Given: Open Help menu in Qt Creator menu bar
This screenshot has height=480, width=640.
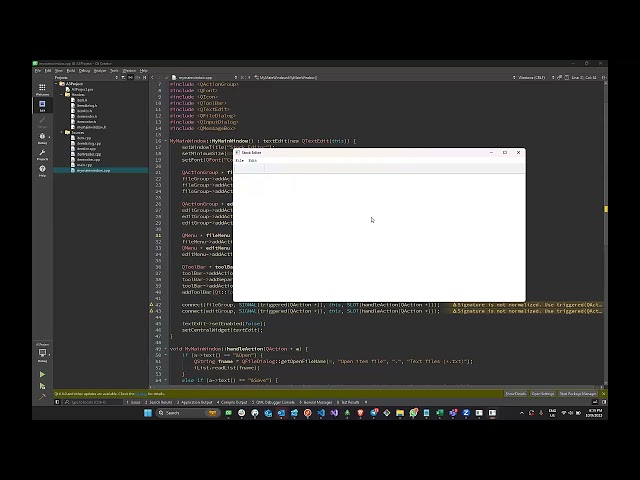Looking at the screenshot, I should coord(144,71).
